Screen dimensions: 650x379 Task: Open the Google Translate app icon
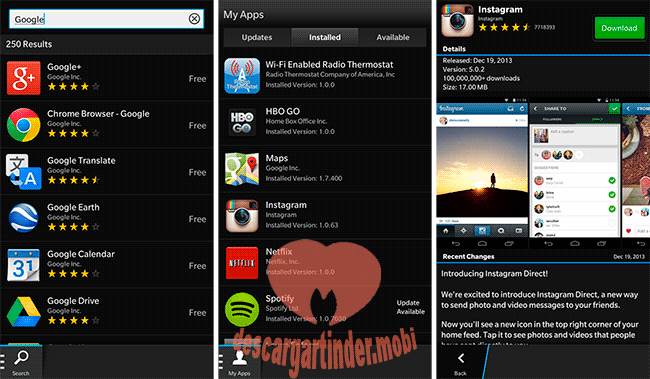tap(24, 172)
